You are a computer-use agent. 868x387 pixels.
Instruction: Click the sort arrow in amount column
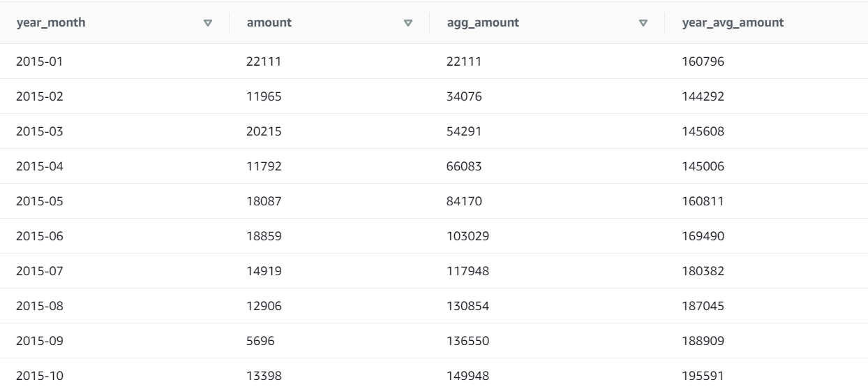click(409, 23)
